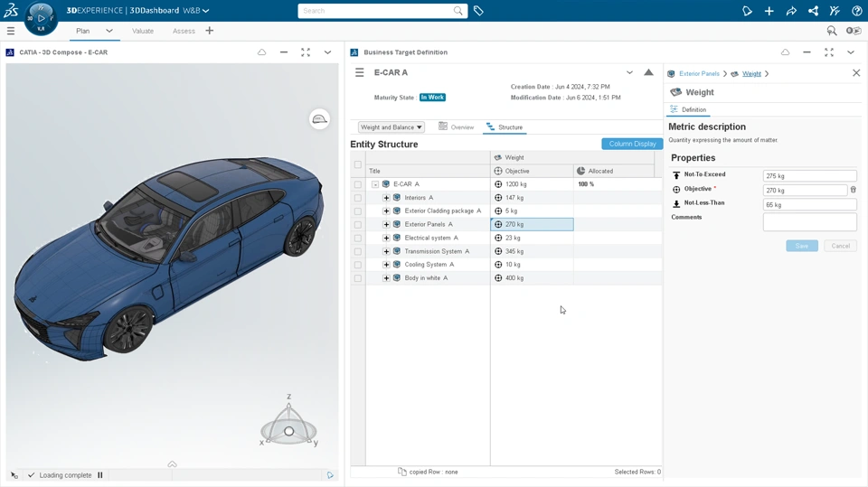This screenshot has width=868, height=487.
Task: Open the Weight and Balance dropdown
Action: [x=391, y=127]
